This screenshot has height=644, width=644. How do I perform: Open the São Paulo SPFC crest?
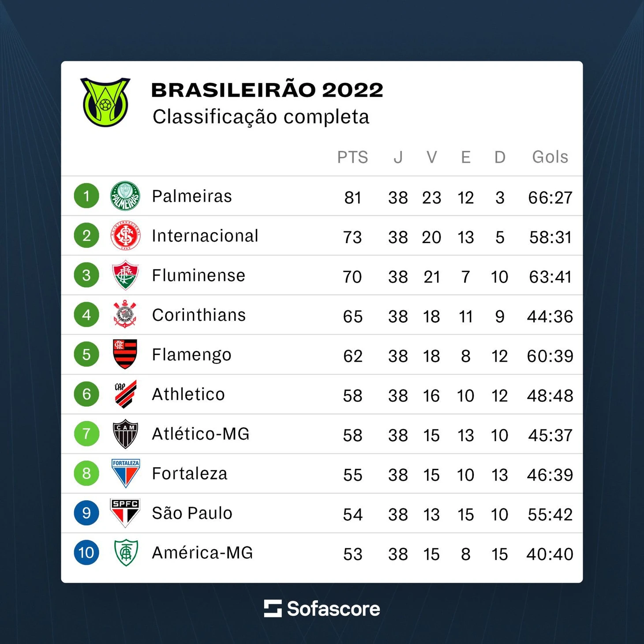coord(125,513)
